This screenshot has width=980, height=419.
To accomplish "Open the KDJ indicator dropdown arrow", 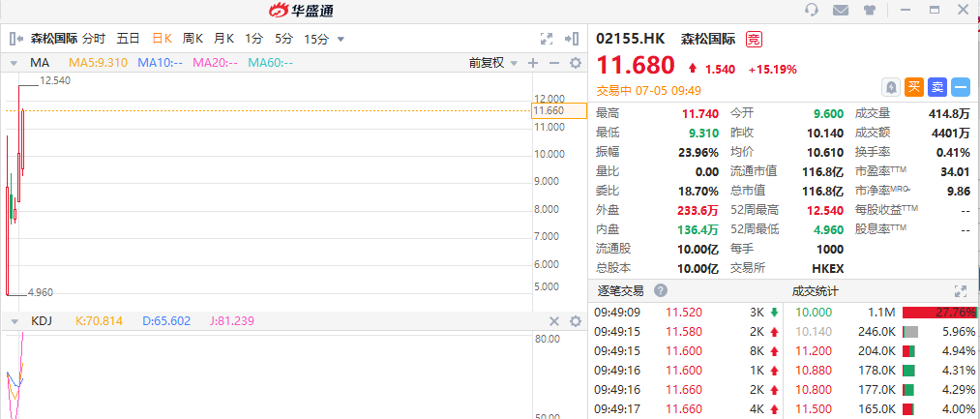I will [14, 321].
